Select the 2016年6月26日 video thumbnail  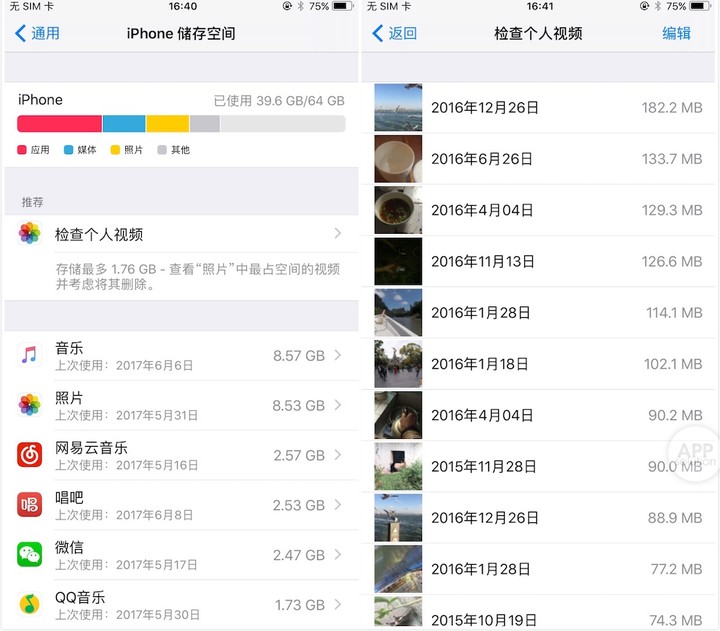click(x=398, y=159)
